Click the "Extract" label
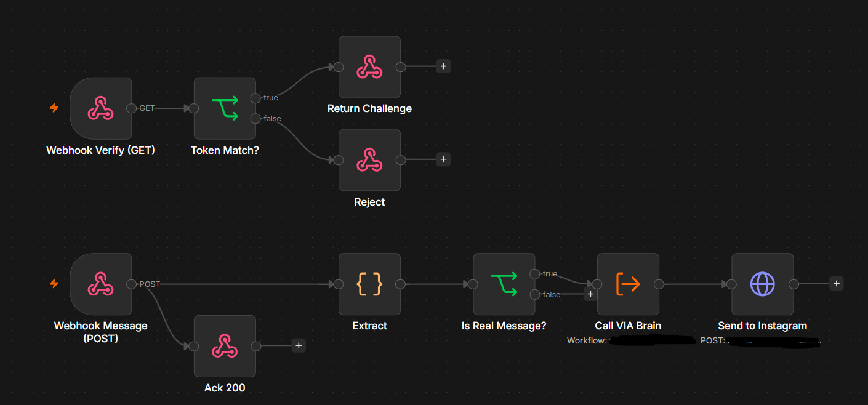The height and width of the screenshot is (405, 868). click(x=369, y=326)
